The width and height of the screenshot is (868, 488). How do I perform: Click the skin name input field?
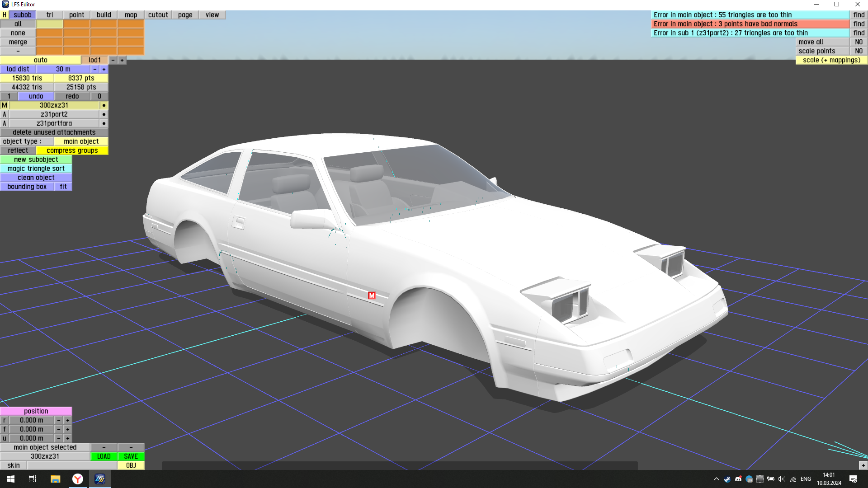click(x=72, y=465)
